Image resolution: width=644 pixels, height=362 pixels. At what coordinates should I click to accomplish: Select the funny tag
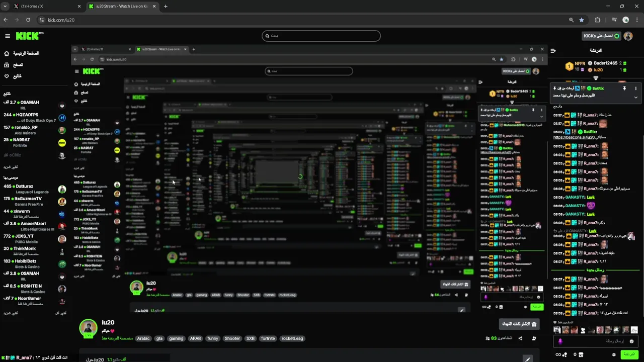[x=213, y=338]
